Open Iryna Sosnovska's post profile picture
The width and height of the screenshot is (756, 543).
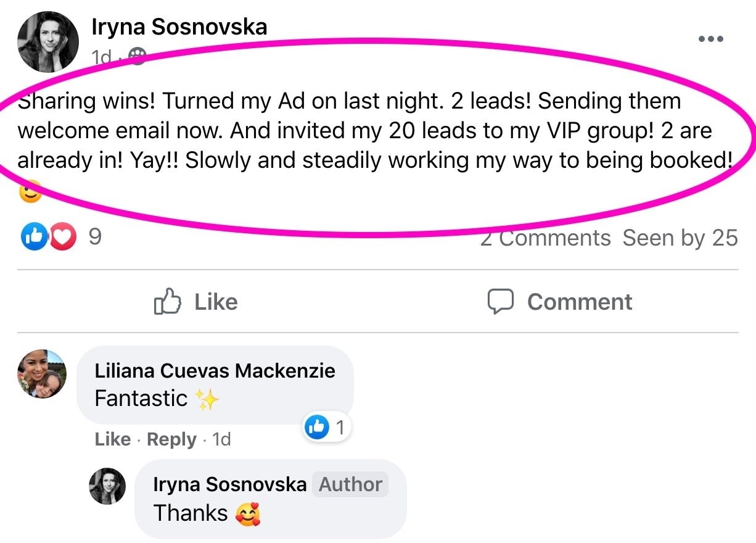49,41
